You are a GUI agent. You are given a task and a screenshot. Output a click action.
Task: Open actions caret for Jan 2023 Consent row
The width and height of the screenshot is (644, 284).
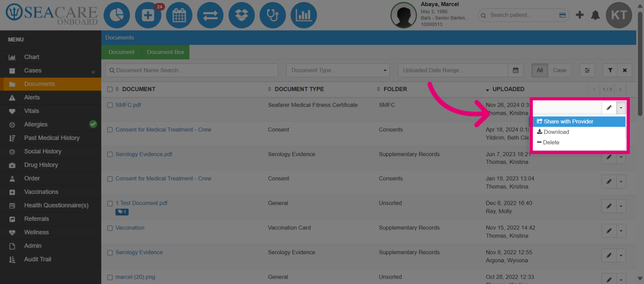(x=621, y=182)
